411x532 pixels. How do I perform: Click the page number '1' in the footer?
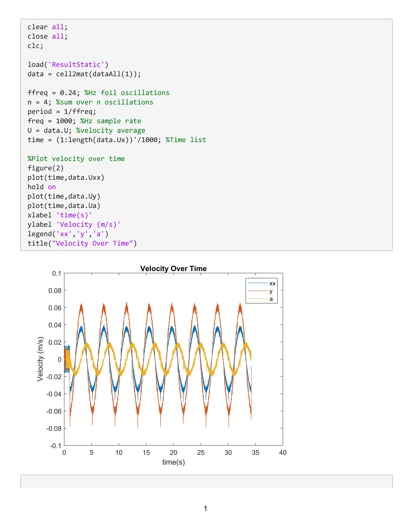click(x=205, y=508)
